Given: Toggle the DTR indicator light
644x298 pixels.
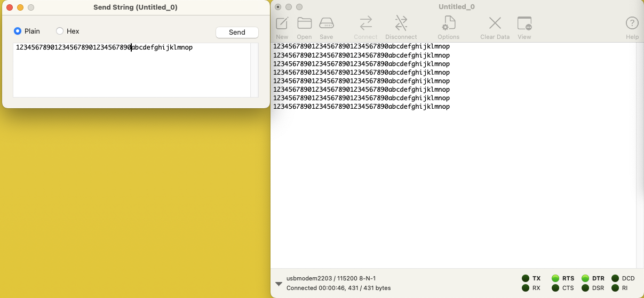Looking at the screenshot, I should click(585, 278).
